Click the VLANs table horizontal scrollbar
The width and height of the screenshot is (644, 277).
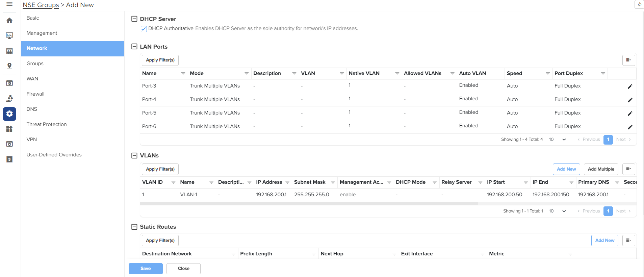(309, 204)
